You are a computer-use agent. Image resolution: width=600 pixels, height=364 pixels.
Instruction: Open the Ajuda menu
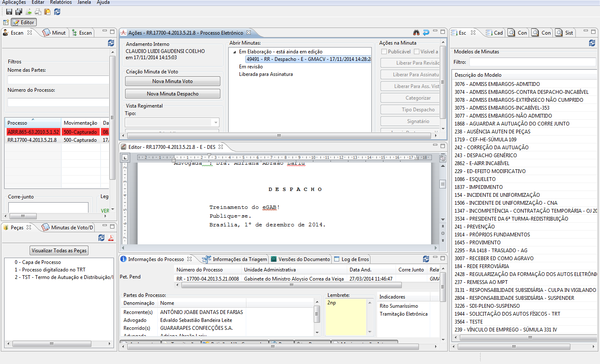coord(103,3)
